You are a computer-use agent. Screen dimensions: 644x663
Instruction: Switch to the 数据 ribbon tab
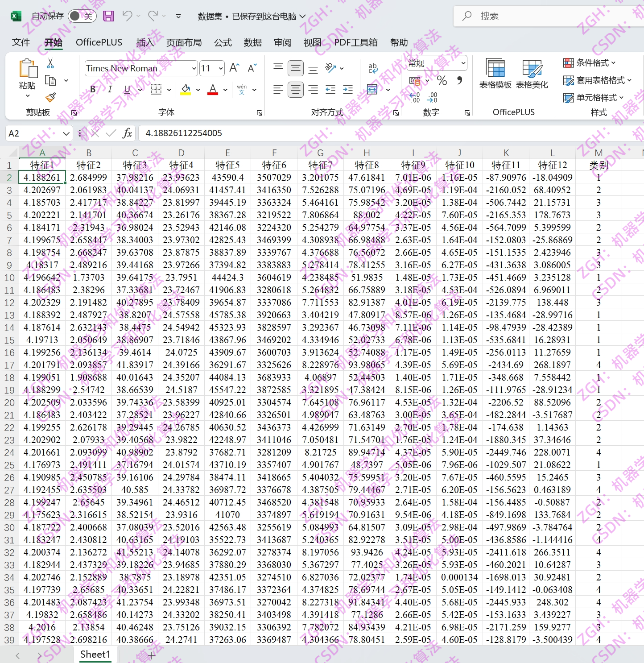[253, 42]
